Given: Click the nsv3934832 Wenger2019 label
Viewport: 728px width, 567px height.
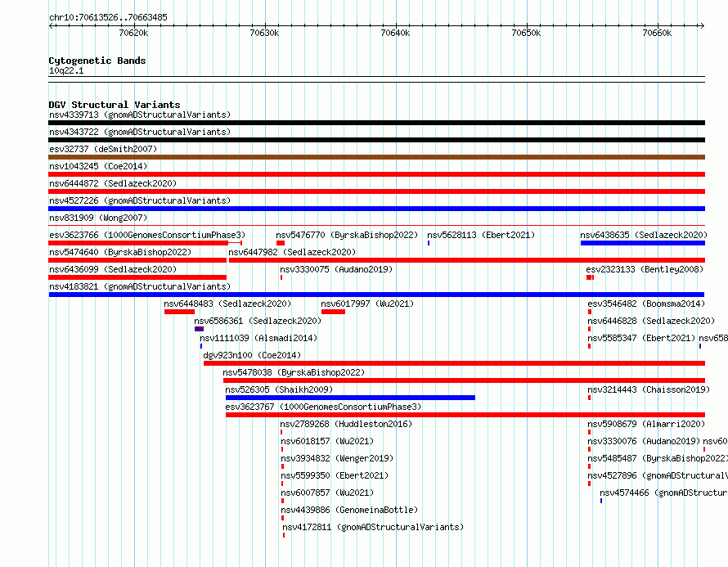Looking at the screenshot, I should (337, 458).
